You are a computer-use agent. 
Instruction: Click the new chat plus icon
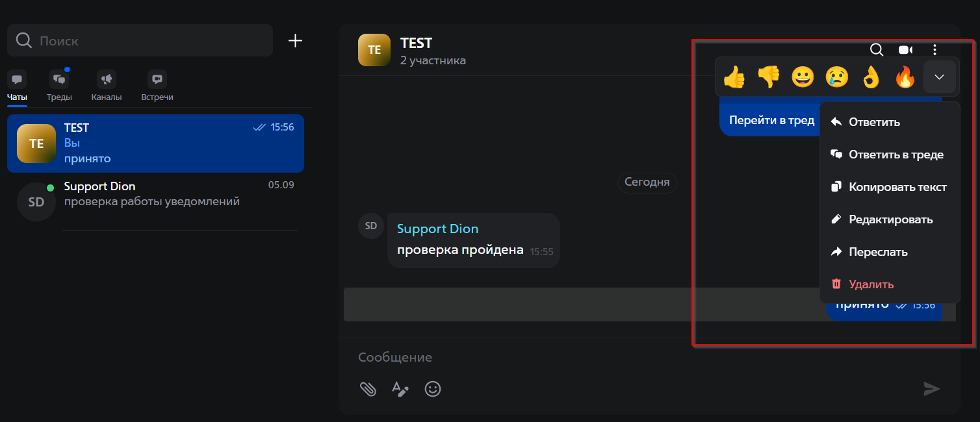click(x=295, y=41)
